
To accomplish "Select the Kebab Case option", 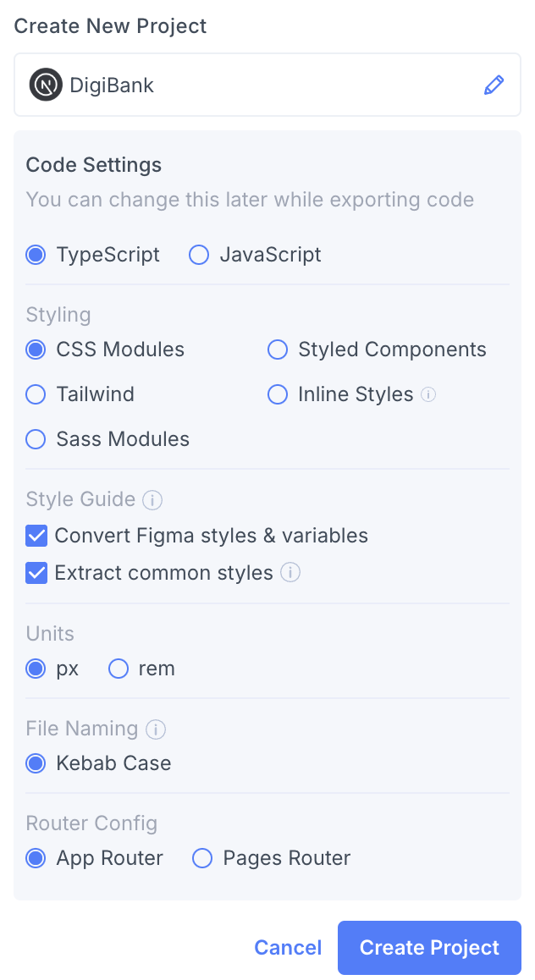I will tap(36, 763).
